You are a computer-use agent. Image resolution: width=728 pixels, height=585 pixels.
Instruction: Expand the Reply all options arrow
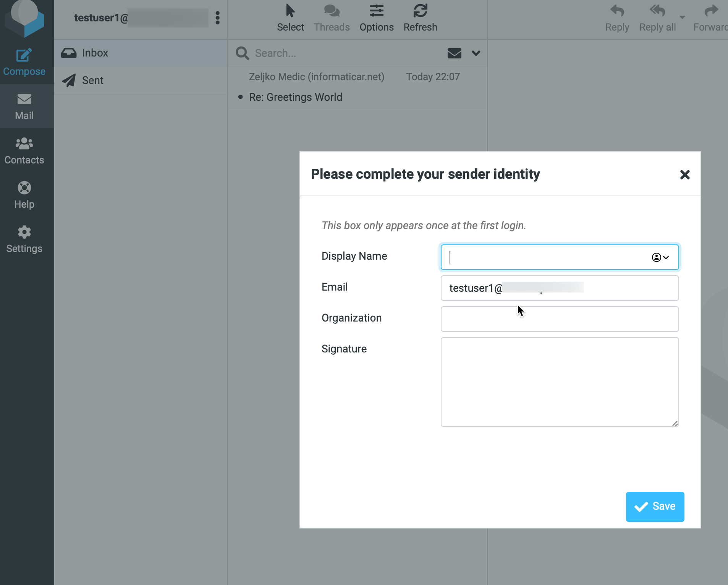(x=682, y=17)
